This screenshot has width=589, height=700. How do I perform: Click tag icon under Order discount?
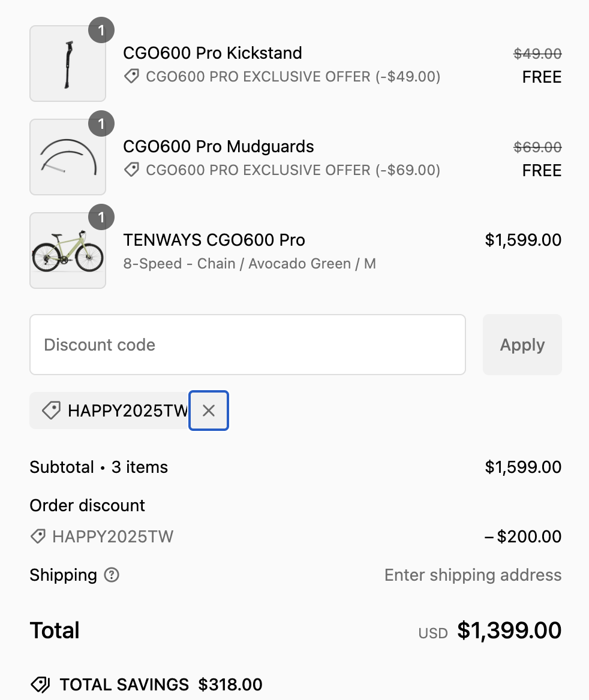pyautogui.click(x=38, y=536)
